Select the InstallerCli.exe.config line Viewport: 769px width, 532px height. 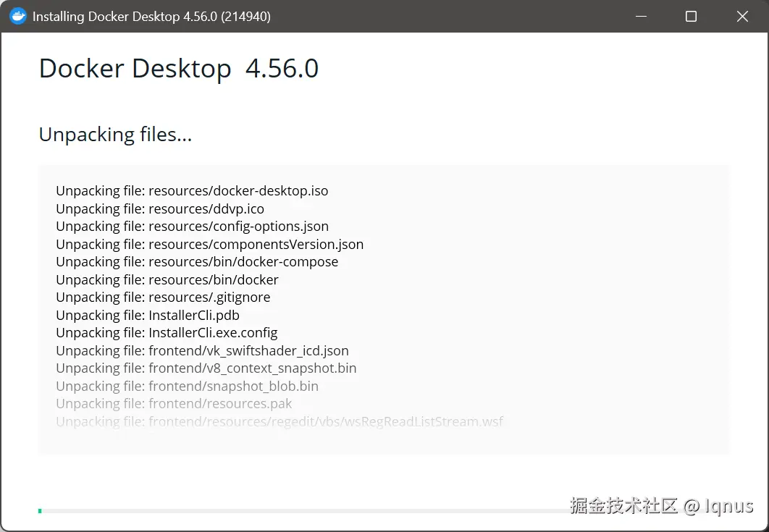(x=167, y=332)
